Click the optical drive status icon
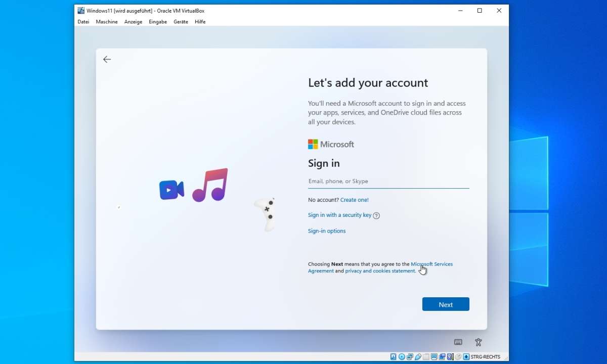This screenshot has height=364, width=607. pyautogui.click(x=402, y=356)
